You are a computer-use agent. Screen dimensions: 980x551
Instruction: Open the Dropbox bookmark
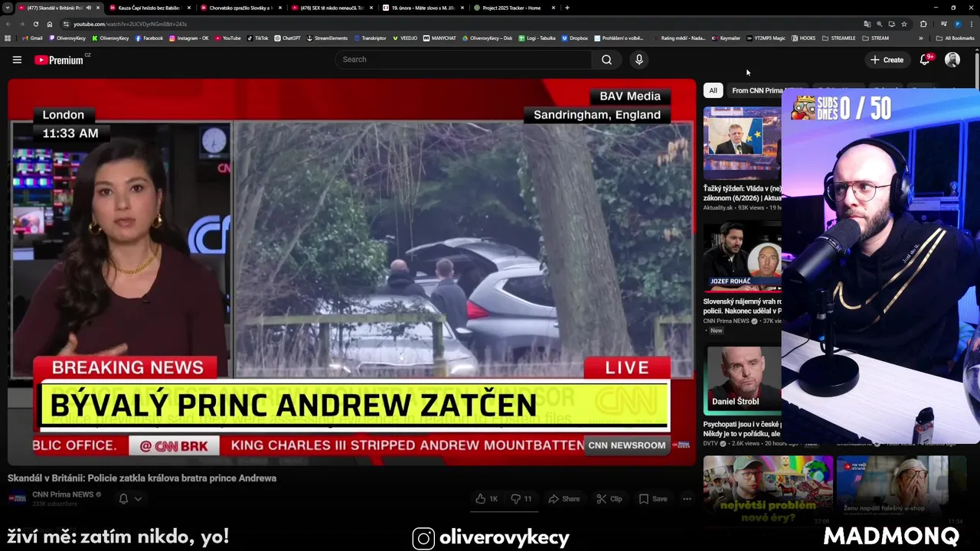[x=574, y=38]
